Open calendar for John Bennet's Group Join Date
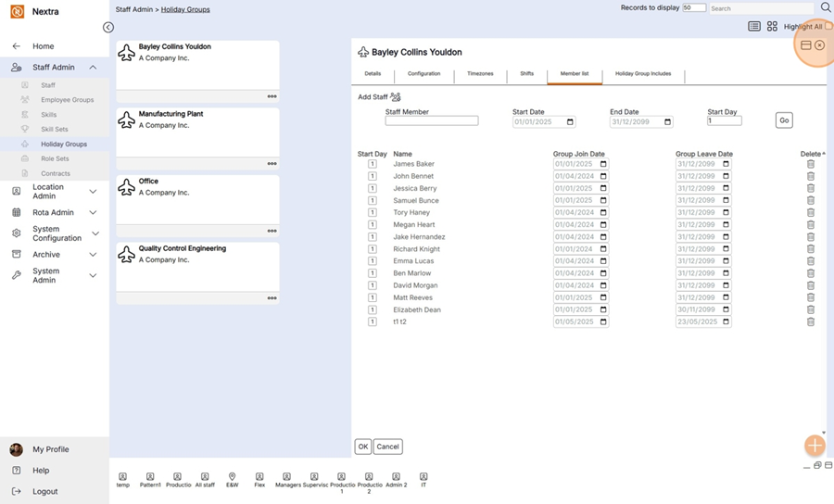 (603, 176)
